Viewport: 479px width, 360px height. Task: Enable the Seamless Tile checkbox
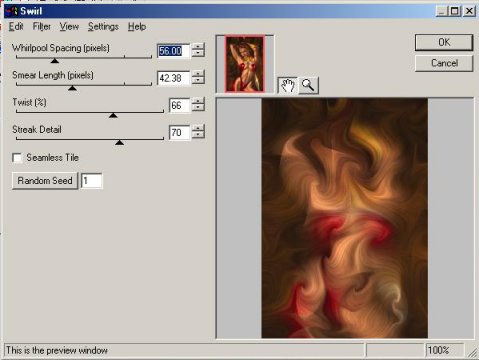17,158
